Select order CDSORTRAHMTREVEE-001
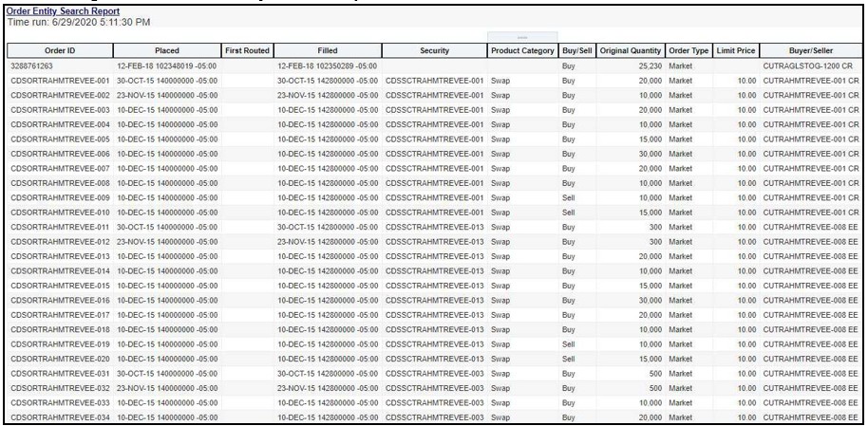 click(61, 81)
